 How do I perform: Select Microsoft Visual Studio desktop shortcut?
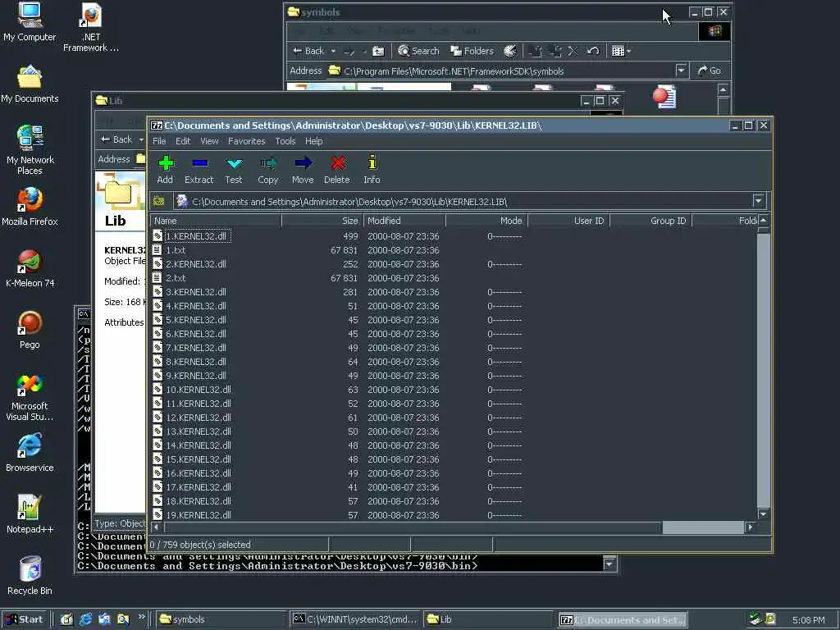[x=30, y=398]
